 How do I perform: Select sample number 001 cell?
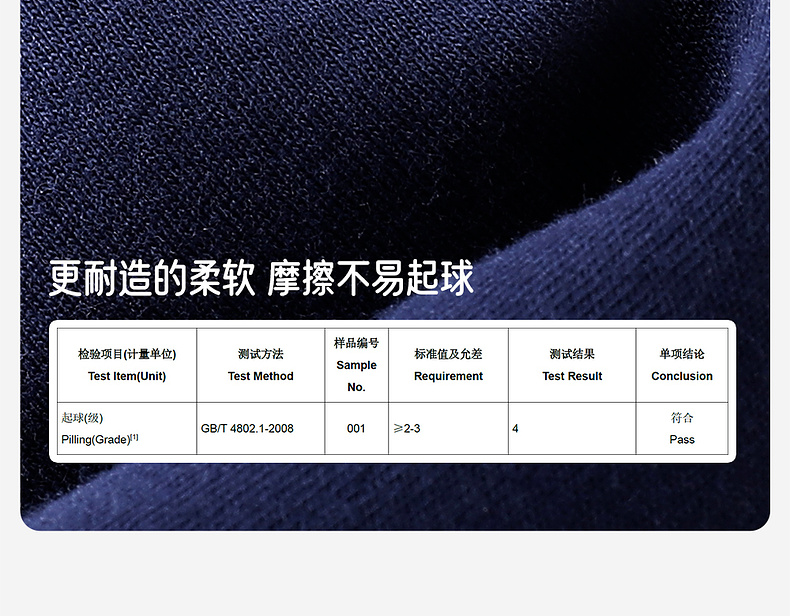coord(356,429)
